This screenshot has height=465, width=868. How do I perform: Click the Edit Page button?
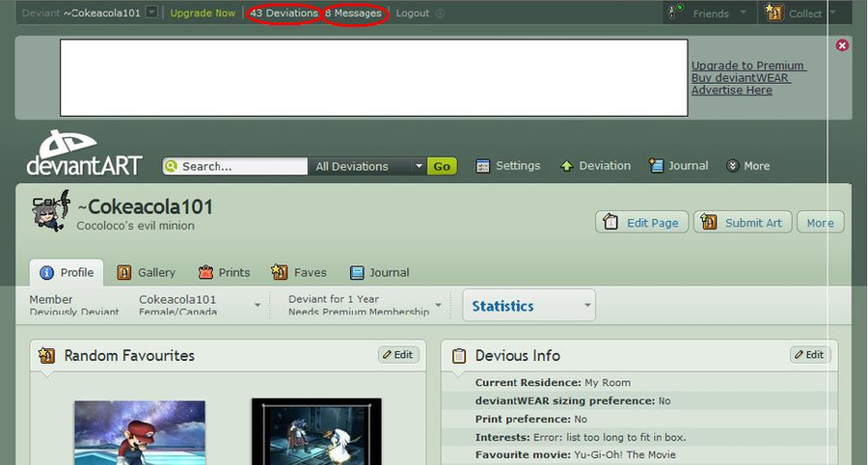pos(641,222)
